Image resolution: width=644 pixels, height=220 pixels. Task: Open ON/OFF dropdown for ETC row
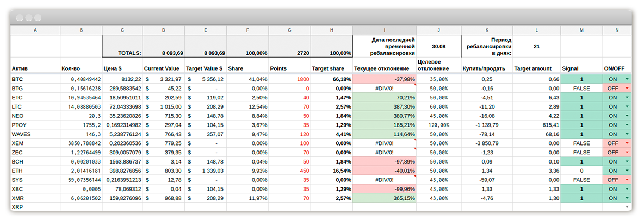627,97
